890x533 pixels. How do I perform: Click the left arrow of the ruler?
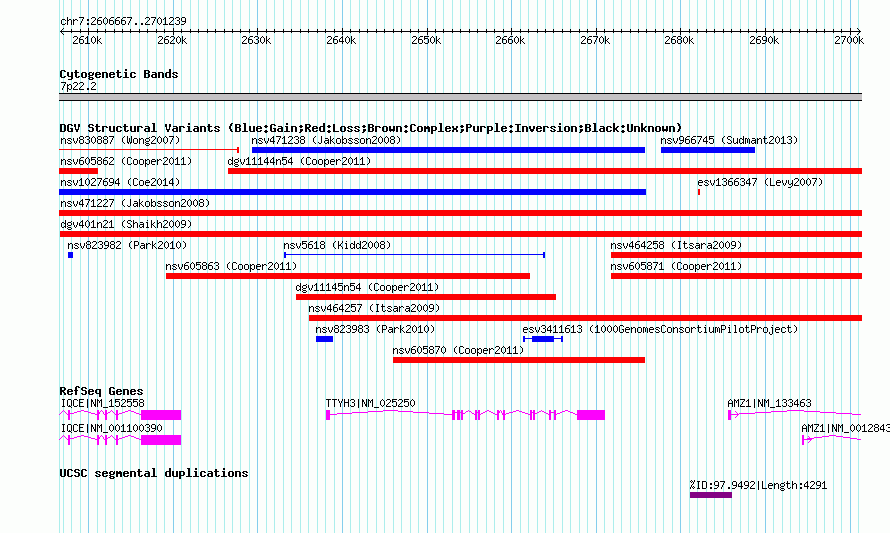pos(62,31)
